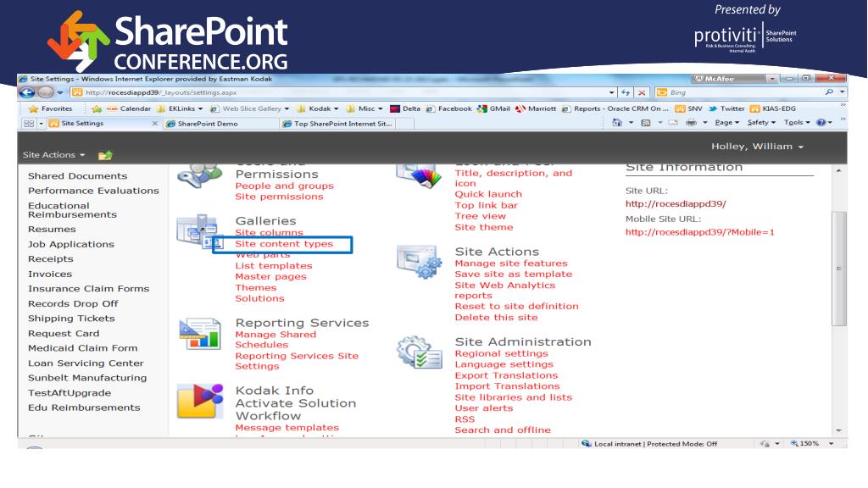Click the RSS feeds icon in command bar

click(x=645, y=122)
